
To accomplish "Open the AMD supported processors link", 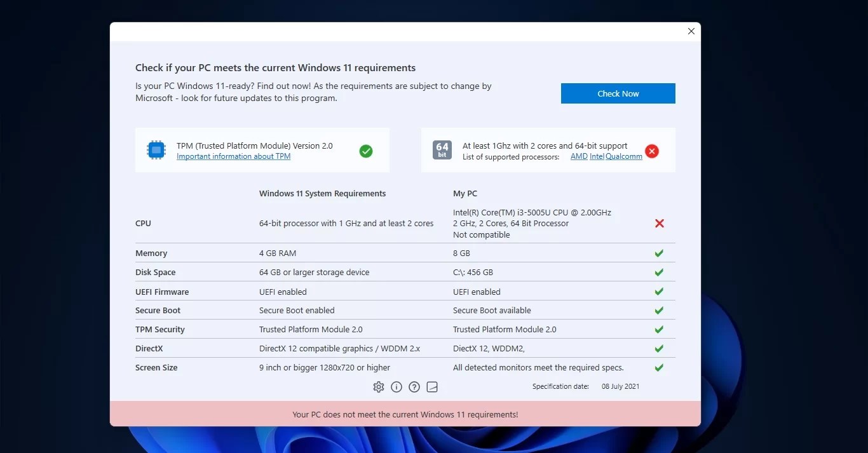I will [578, 156].
